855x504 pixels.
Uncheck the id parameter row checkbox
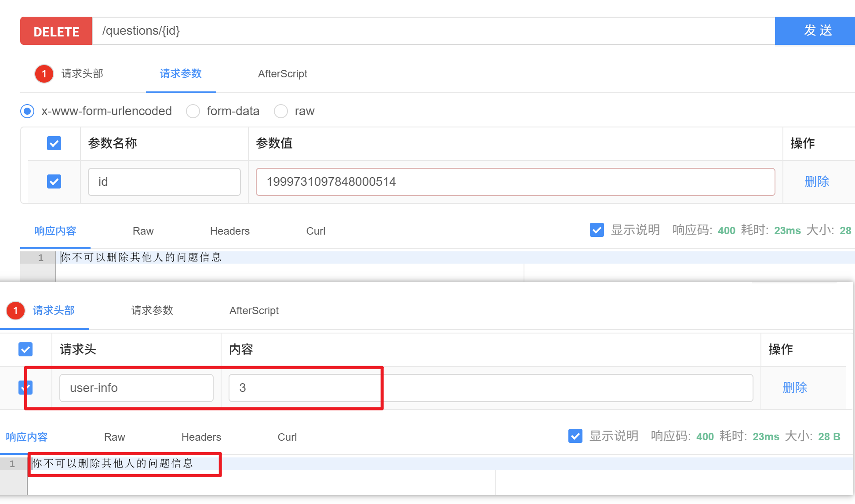[54, 181]
